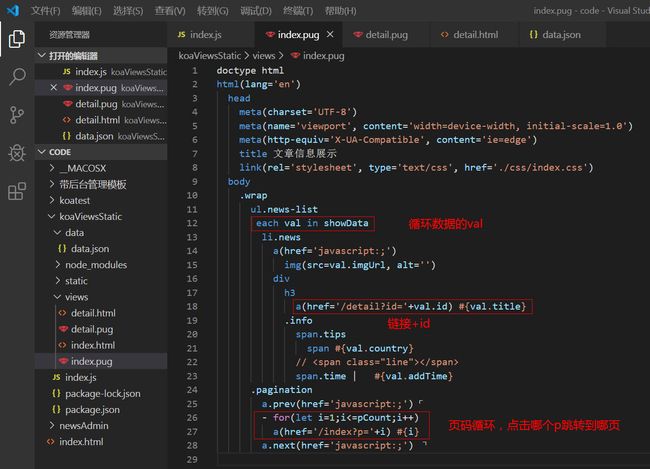Close index.pug in open editors list

[x=53, y=87]
